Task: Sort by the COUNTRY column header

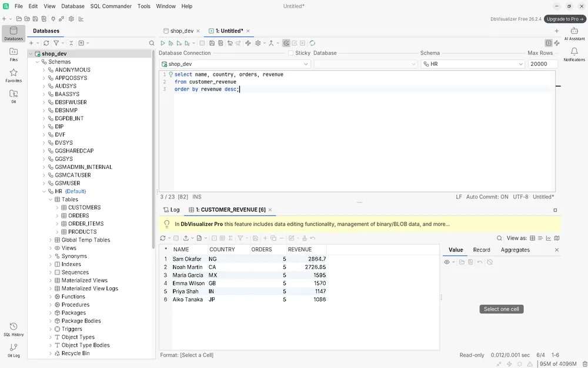Action: (229, 250)
